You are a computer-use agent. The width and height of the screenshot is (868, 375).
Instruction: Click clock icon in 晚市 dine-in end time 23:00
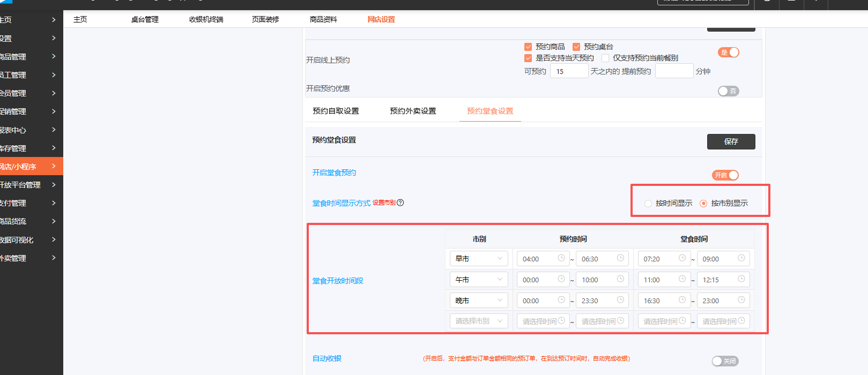[741, 300]
